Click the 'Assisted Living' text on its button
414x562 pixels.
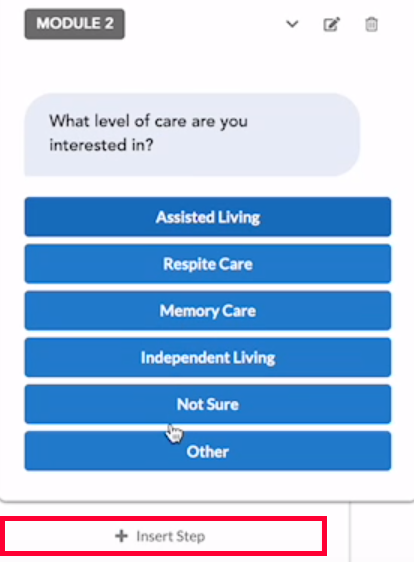tap(208, 217)
